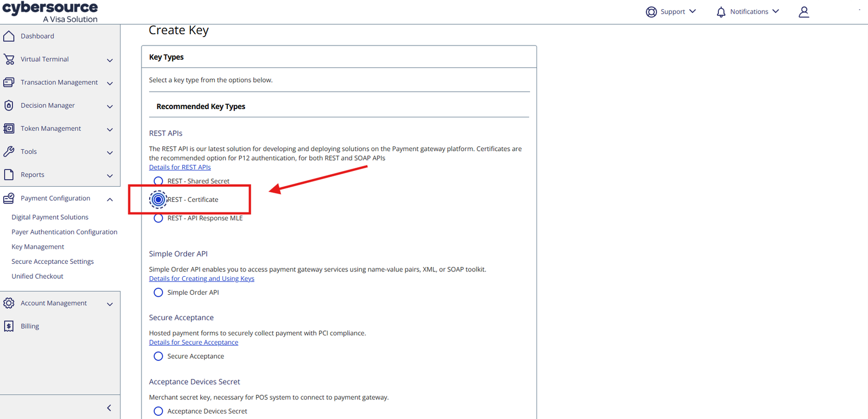Image resolution: width=868 pixels, height=419 pixels.
Task: Click the Account Management gear icon
Action: (x=9, y=303)
